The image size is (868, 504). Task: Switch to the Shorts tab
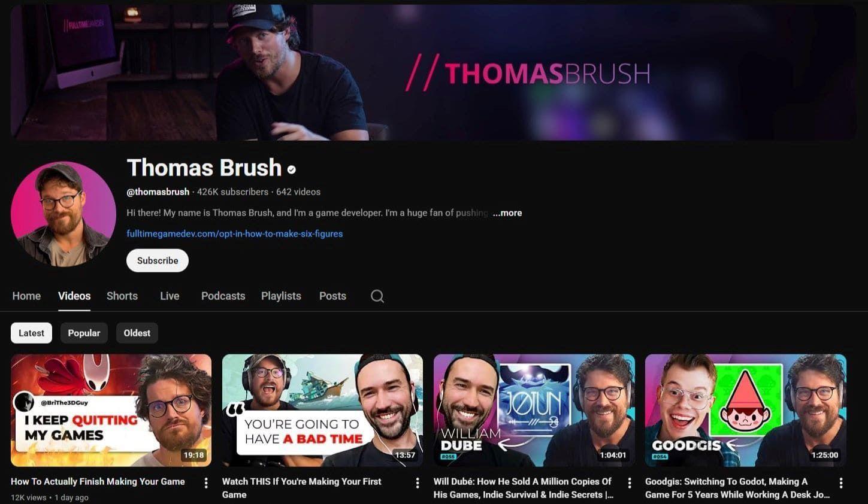tap(122, 296)
